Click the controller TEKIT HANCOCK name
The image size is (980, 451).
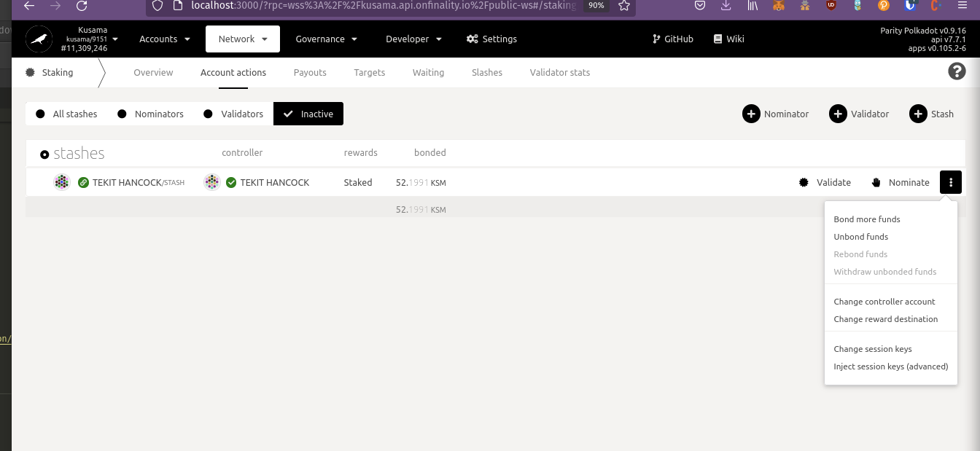[x=275, y=182]
